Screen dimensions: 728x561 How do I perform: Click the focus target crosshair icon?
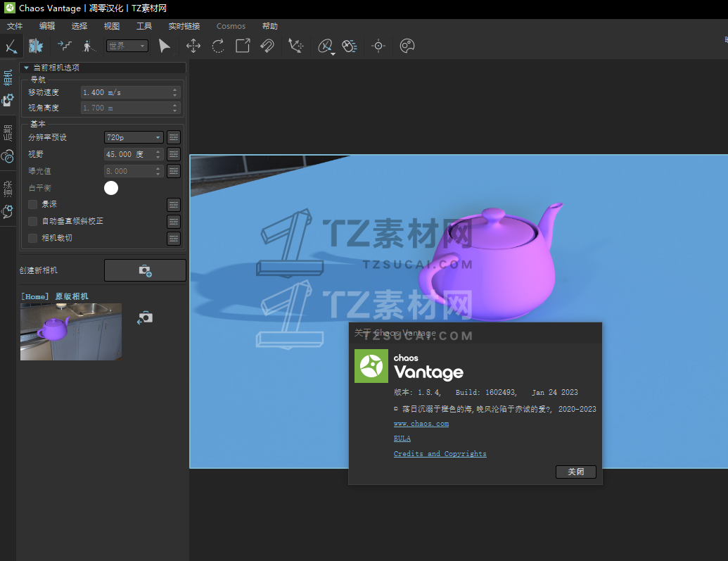click(378, 46)
